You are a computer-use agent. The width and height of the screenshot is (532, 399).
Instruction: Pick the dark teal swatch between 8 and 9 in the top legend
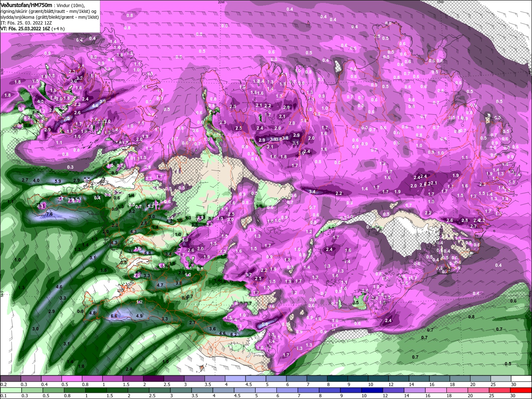pyautogui.click(x=337, y=378)
